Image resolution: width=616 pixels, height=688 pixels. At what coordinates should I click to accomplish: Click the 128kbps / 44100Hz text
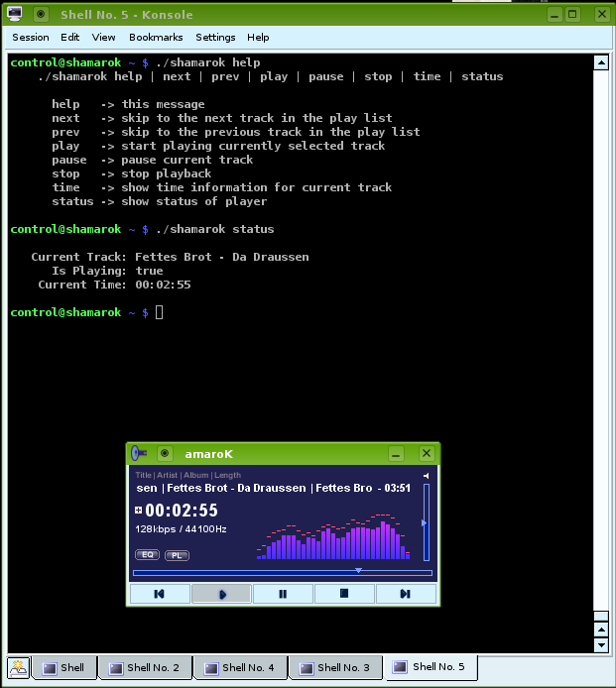click(181, 529)
